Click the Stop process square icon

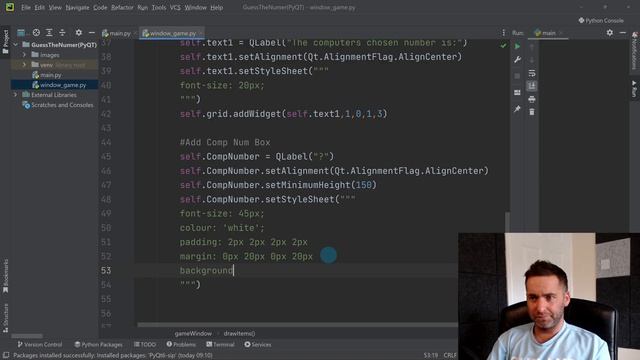point(517,76)
